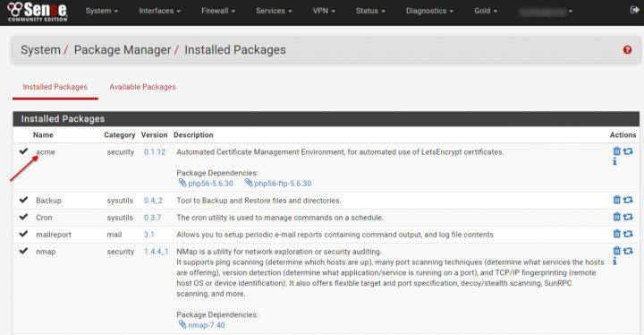The width and height of the screenshot is (644, 335).
Task: Remove the mailreport package trash icon
Action: click(616, 234)
